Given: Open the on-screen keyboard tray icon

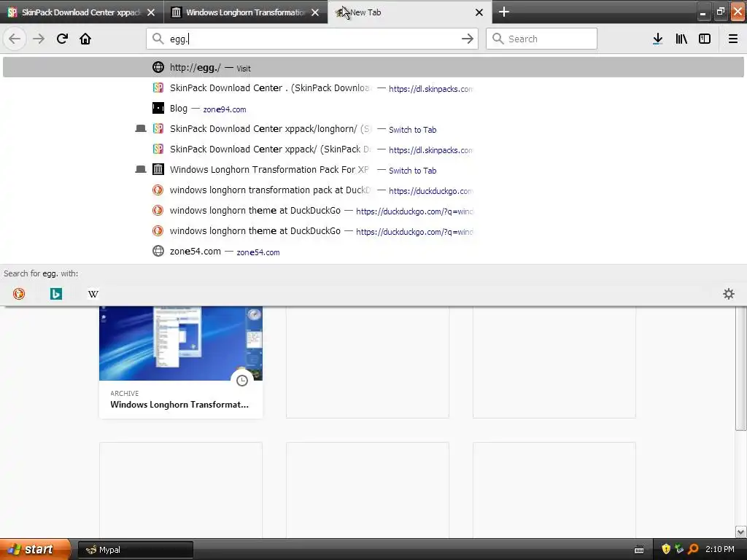Looking at the screenshot, I should pyautogui.click(x=639, y=550).
